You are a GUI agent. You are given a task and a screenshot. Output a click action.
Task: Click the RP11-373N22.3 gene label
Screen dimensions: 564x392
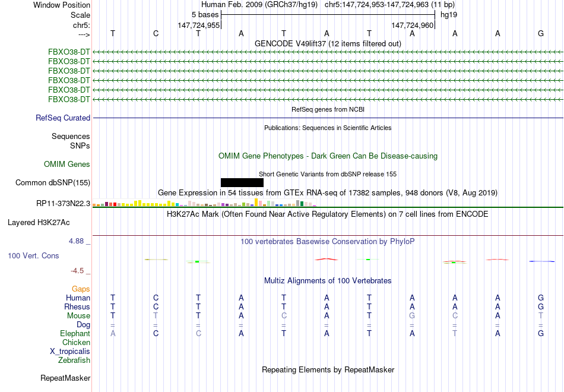64,203
